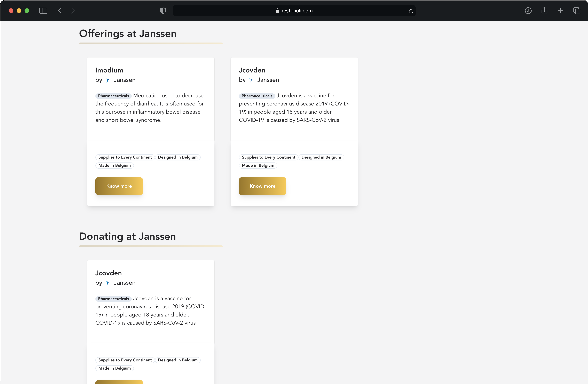Select Pharmaceuticals tag on Imodium card
The width and height of the screenshot is (588, 384).
point(113,96)
